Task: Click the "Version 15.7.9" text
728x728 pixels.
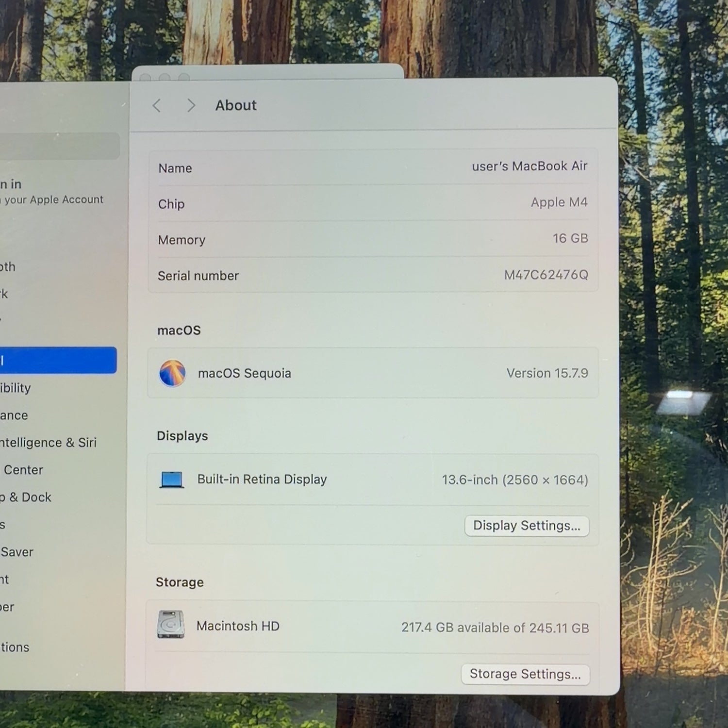Action: click(547, 373)
